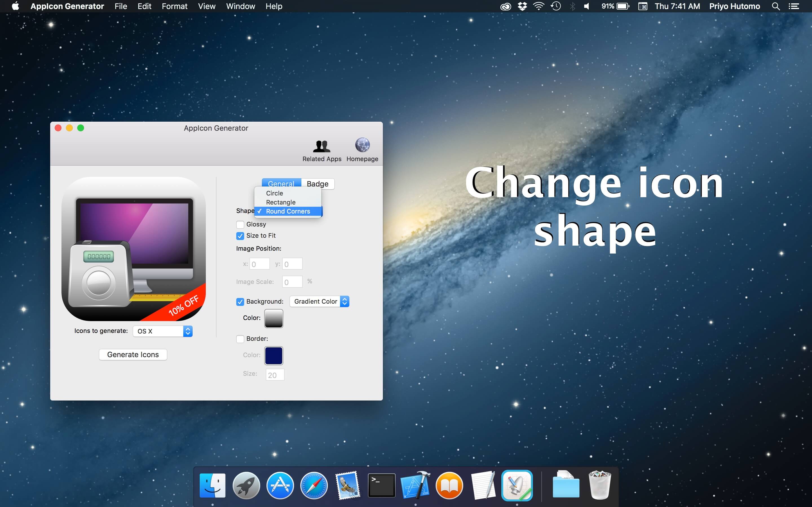This screenshot has height=507, width=812.
Task: Click the Generate Icons button
Action: 133,354
